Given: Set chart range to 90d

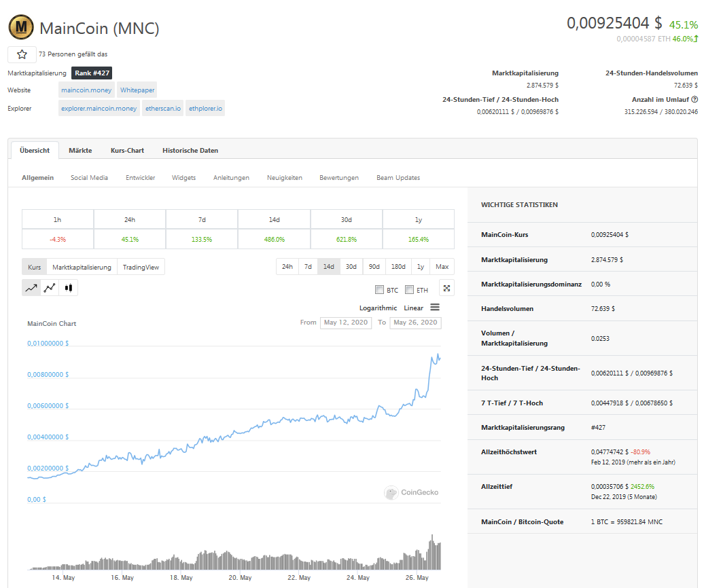Looking at the screenshot, I should point(374,266).
